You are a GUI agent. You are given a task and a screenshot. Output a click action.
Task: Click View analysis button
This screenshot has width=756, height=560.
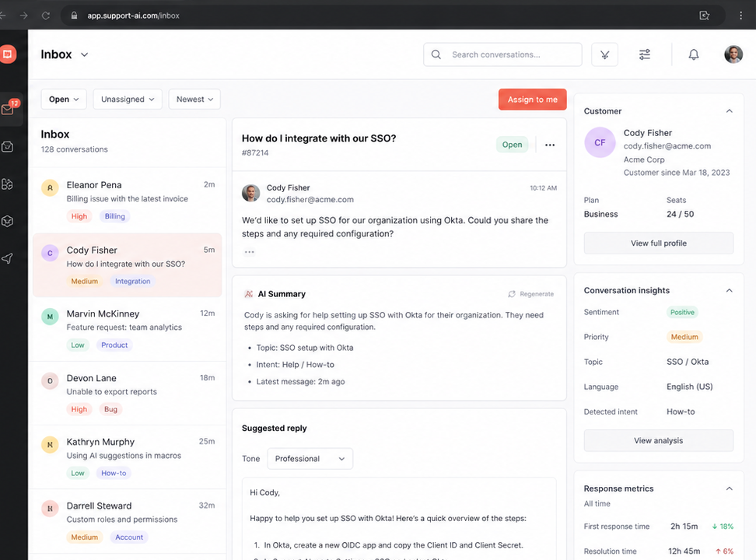[659, 440]
